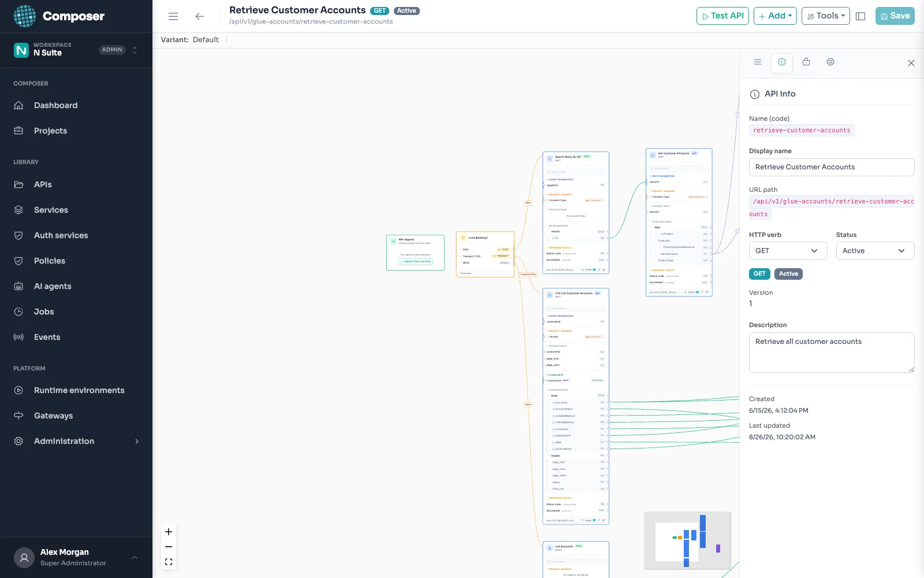This screenshot has height=578, width=924.
Task: Switch to the settings gear tab in panel
Action: click(x=830, y=62)
